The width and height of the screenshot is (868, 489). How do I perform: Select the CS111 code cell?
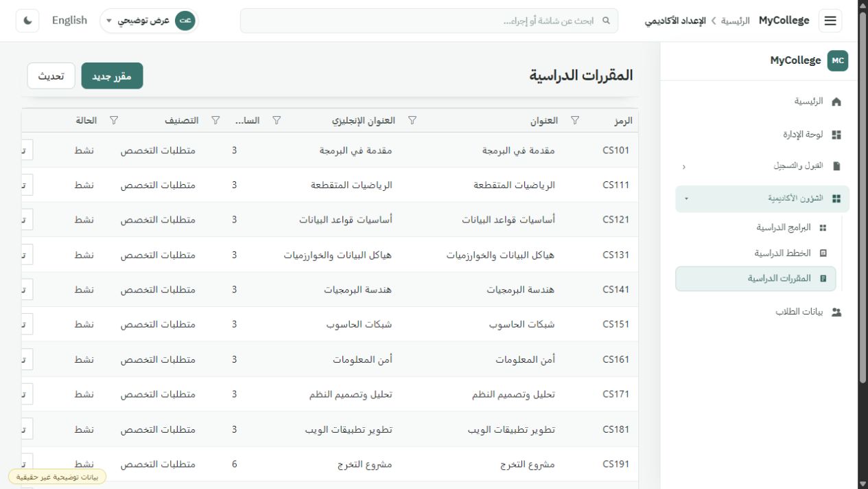[x=616, y=185]
